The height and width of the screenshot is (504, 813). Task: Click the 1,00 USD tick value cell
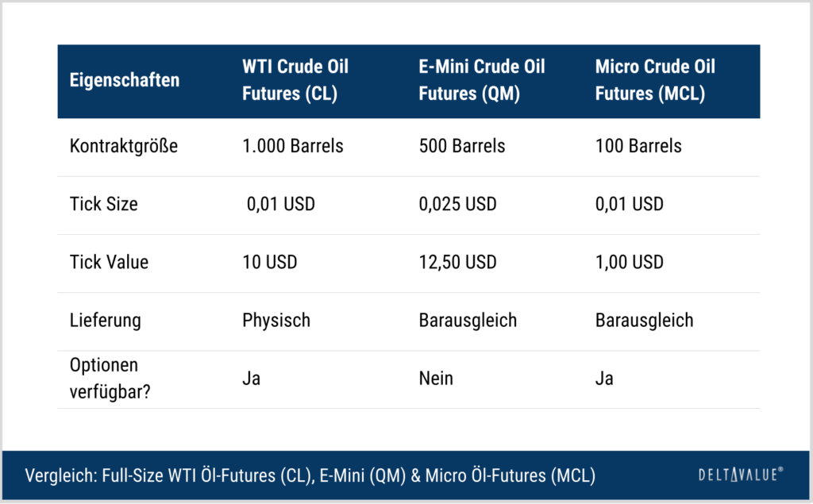tap(629, 263)
